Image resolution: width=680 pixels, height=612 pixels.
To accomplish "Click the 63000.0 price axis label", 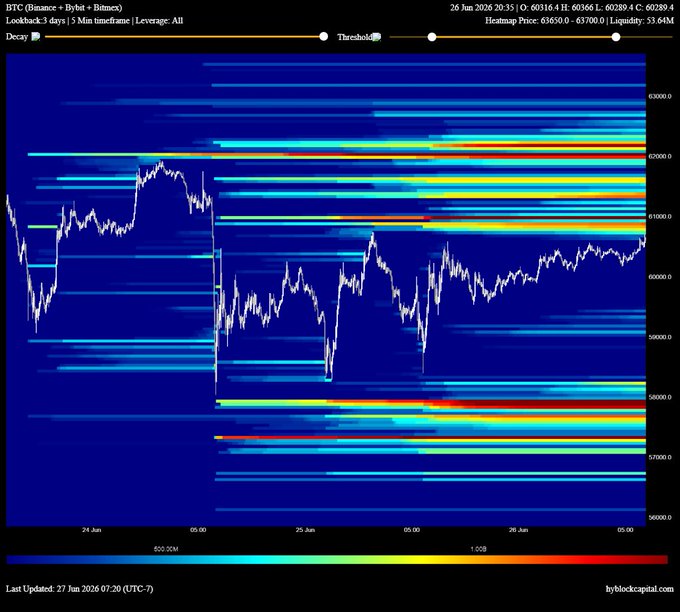I will [x=660, y=96].
